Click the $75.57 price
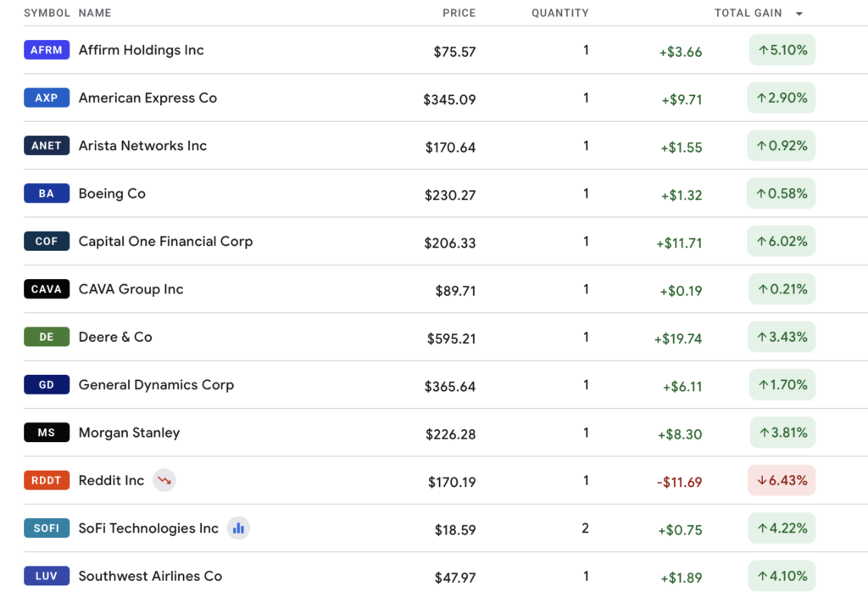This screenshot has width=868, height=609. coord(454,52)
